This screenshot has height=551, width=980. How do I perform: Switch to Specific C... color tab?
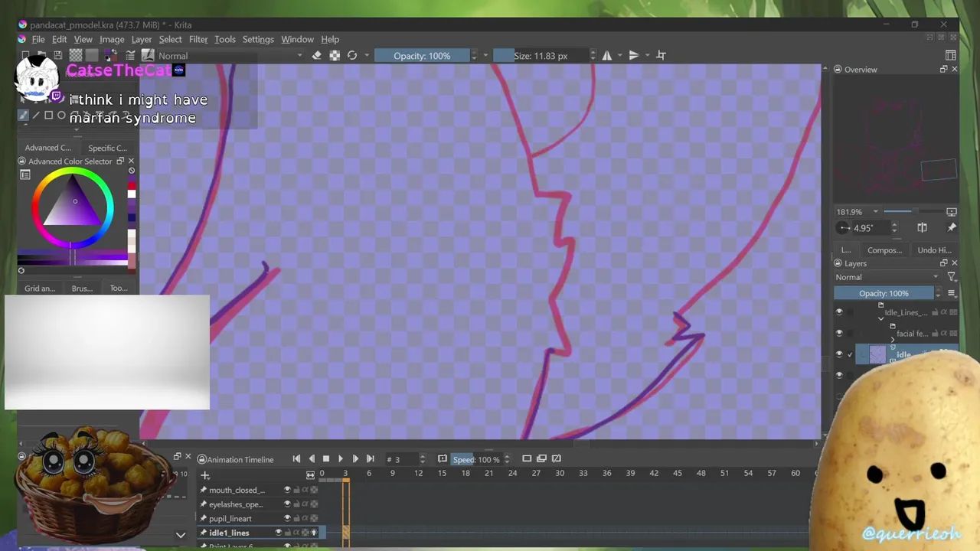(x=107, y=148)
